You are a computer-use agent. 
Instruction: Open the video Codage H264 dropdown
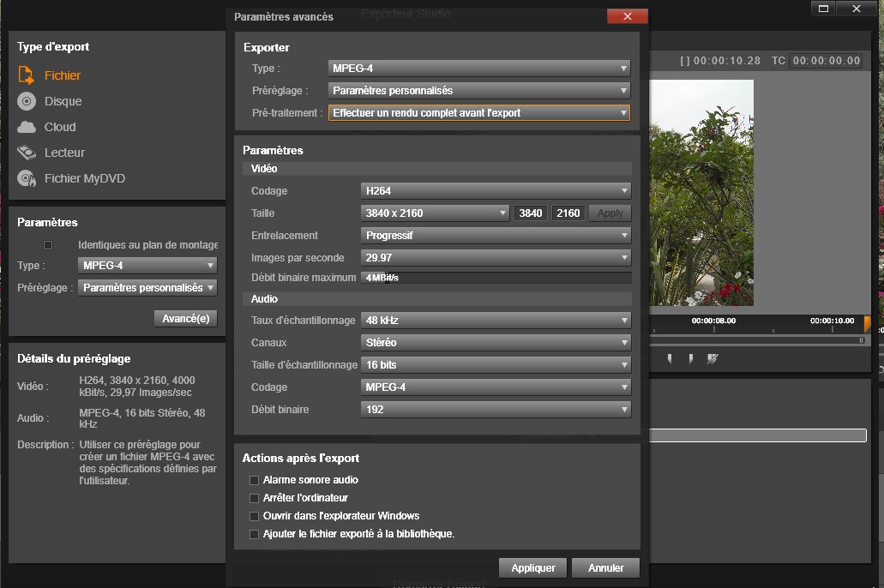pyautogui.click(x=496, y=190)
